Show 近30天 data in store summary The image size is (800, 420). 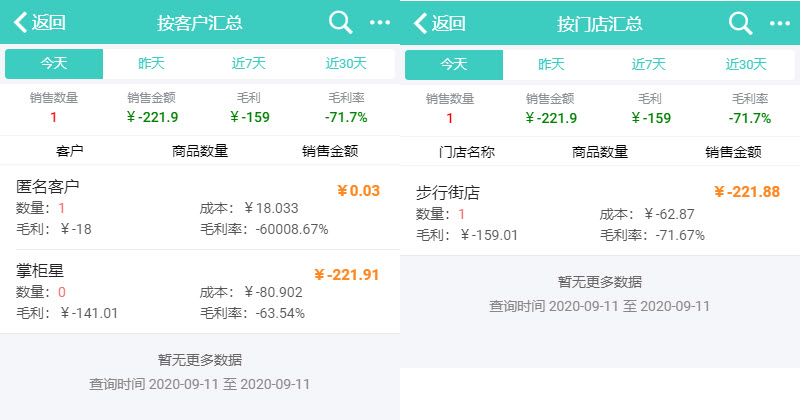(x=746, y=64)
